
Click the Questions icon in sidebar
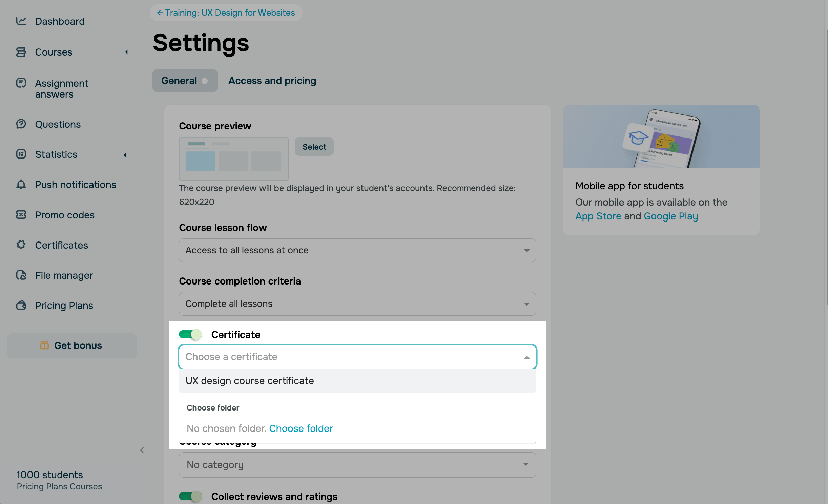[x=21, y=124]
